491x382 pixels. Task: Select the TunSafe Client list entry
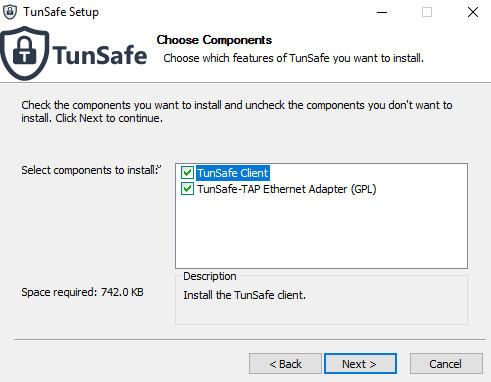click(233, 173)
